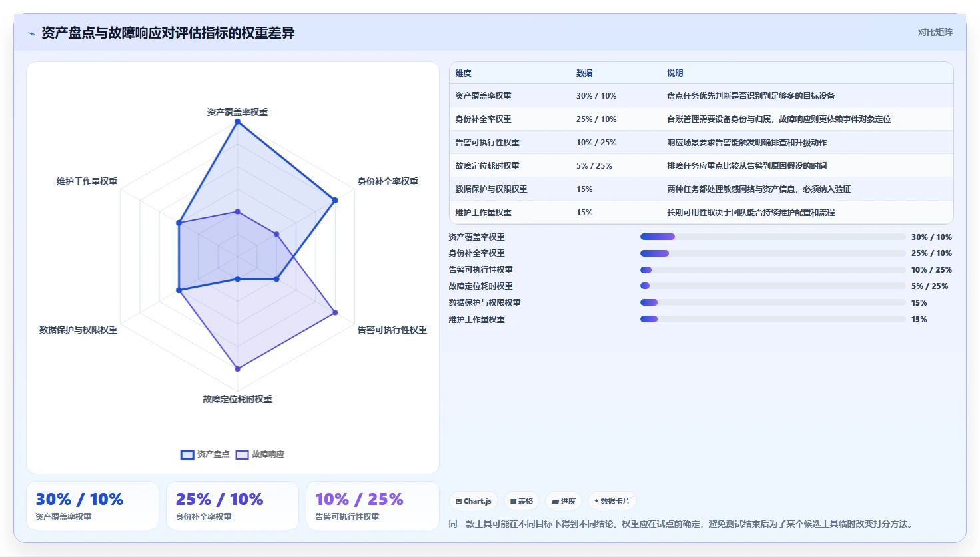Click the 故障响应 data point on the 告警可执行性权重 axis
The image size is (980, 557).
click(x=335, y=312)
